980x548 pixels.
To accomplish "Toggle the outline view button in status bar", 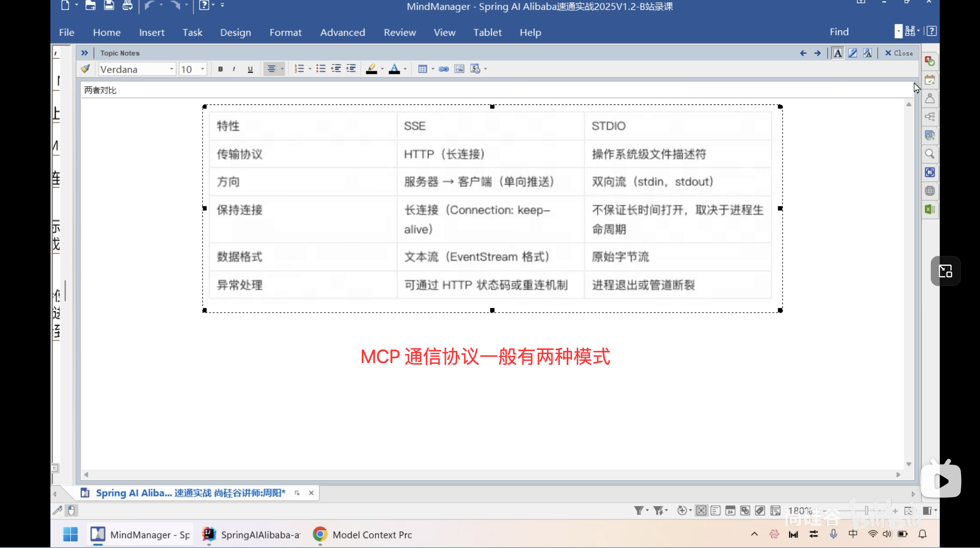I will 716,510.
